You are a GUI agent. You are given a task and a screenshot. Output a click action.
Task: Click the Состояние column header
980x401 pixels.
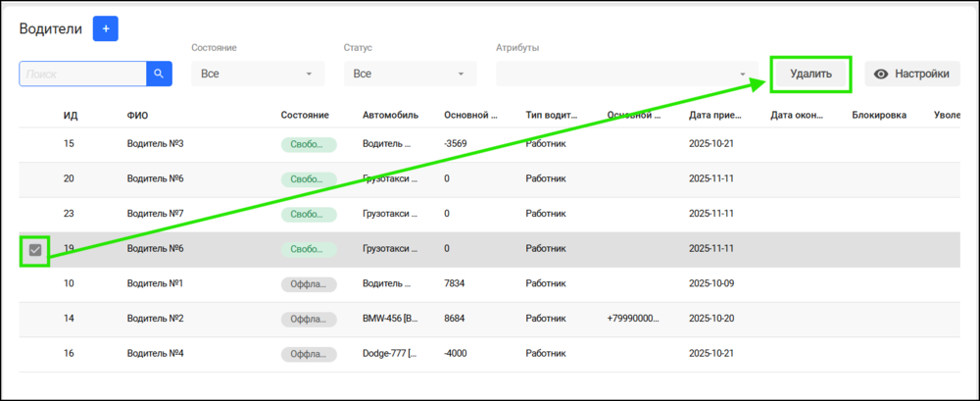coord(305,115)
